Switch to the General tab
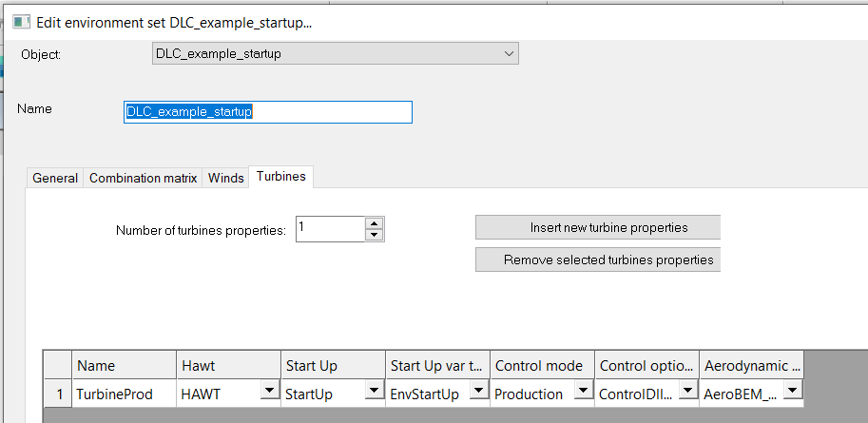Image resolution: width=868 pixels, height=423 pixels. [x=55, y=178]
